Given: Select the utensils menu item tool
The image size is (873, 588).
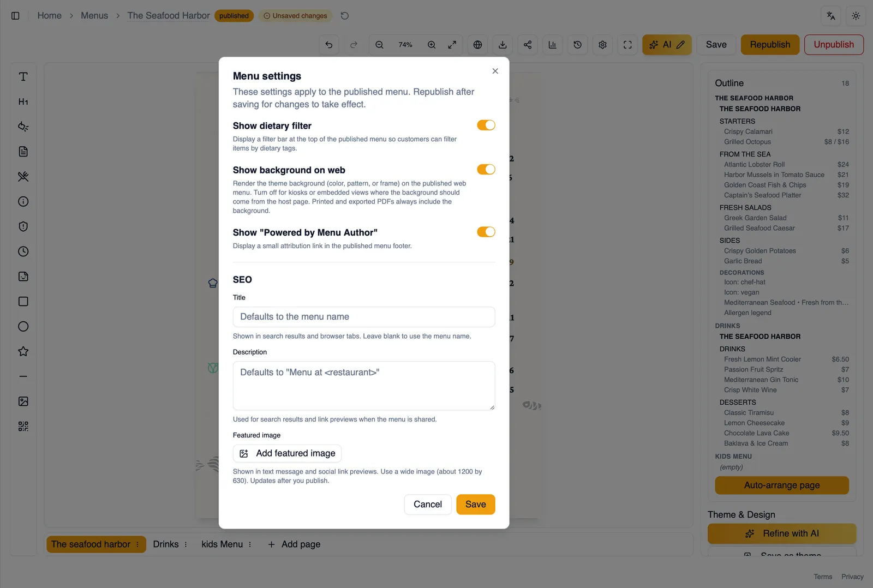Looking at the screenshot, I should point(23,177).
